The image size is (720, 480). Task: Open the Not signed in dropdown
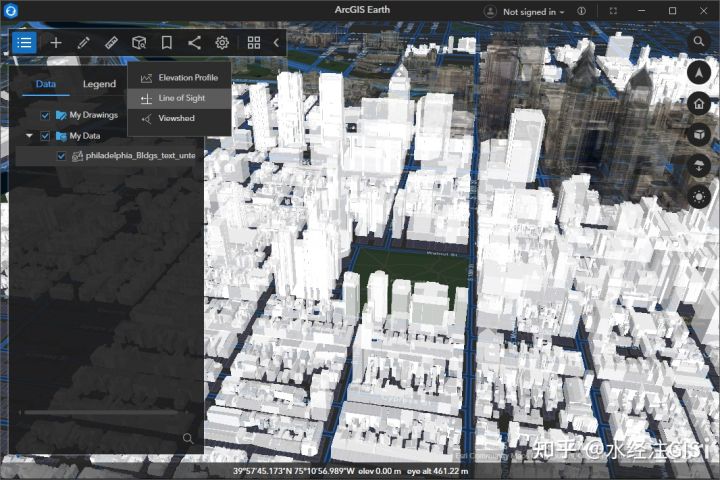click(x=533, y=12)
